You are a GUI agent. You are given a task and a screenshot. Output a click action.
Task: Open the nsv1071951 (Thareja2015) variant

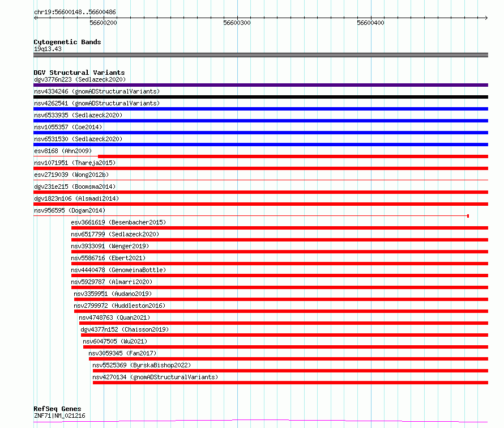(x=75, y=163)
